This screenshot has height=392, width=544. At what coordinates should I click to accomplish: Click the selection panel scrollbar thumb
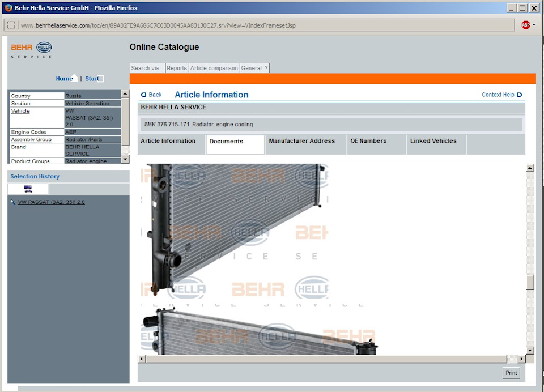(125, 121)
